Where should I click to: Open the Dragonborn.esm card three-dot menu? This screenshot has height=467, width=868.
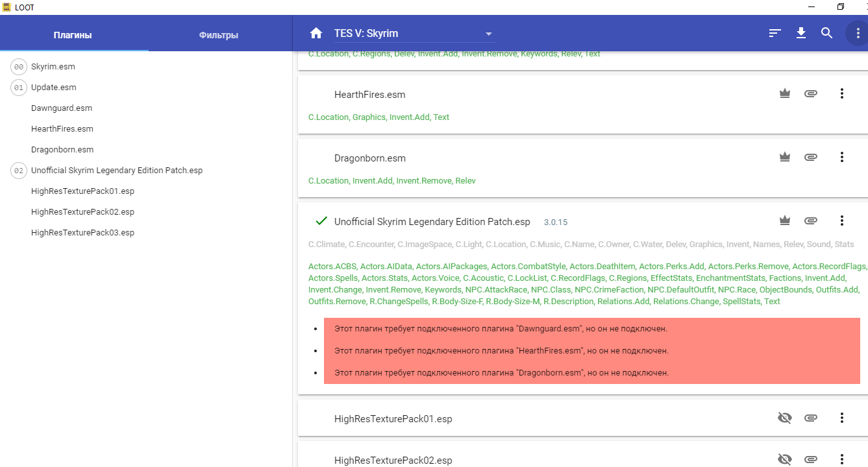[x=842, y=157]
